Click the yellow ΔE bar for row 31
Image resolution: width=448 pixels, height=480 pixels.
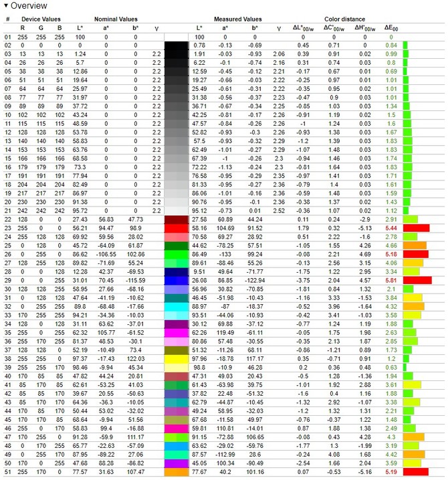tap(413, 298)
